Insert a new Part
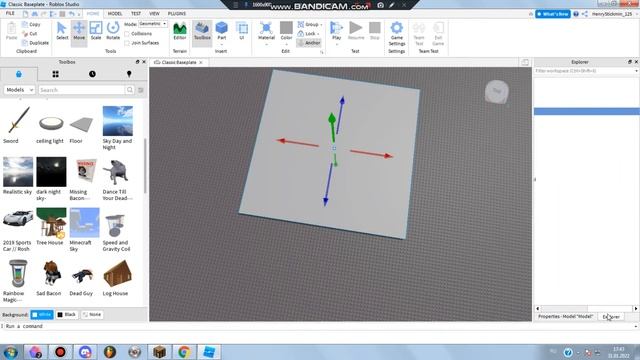 [x=222, y=29]
